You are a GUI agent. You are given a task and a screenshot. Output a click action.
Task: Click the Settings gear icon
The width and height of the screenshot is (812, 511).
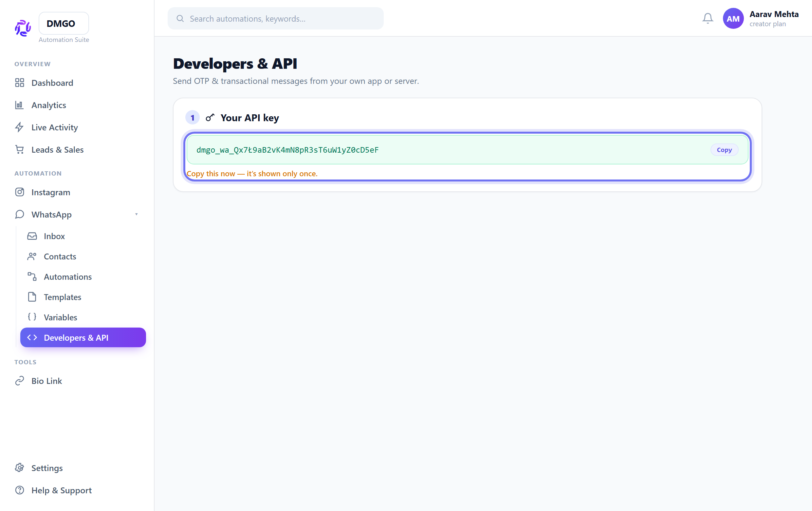[x=20, y=467]
